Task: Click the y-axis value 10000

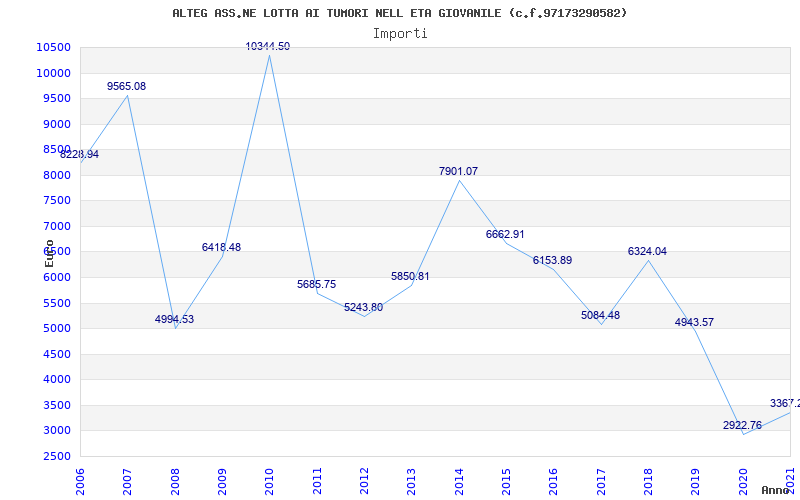Action: pos(53,73)
